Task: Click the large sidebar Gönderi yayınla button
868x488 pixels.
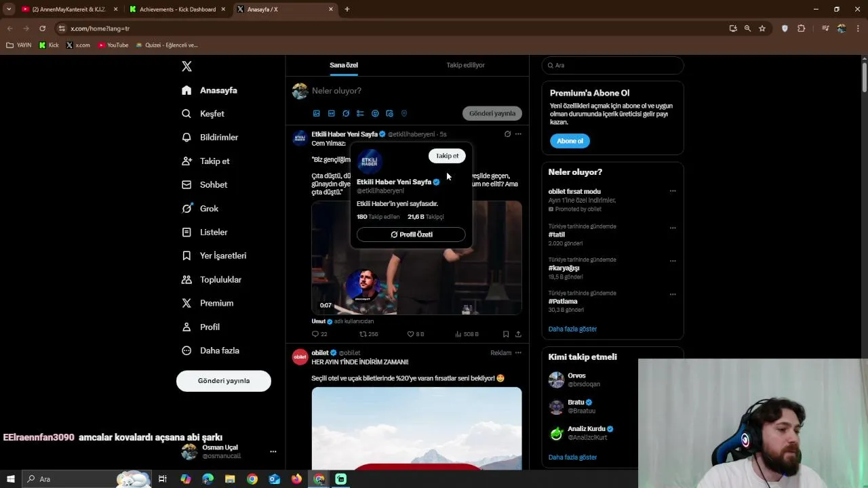Action: click(x=224, y=381)
